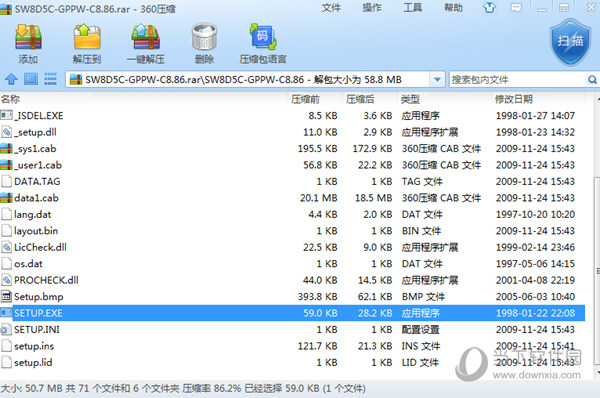Image resolution: width=600 pixels, height=398 pixels.
Task: Select the SETUP.EXE row name
Action: coord(38,313)
